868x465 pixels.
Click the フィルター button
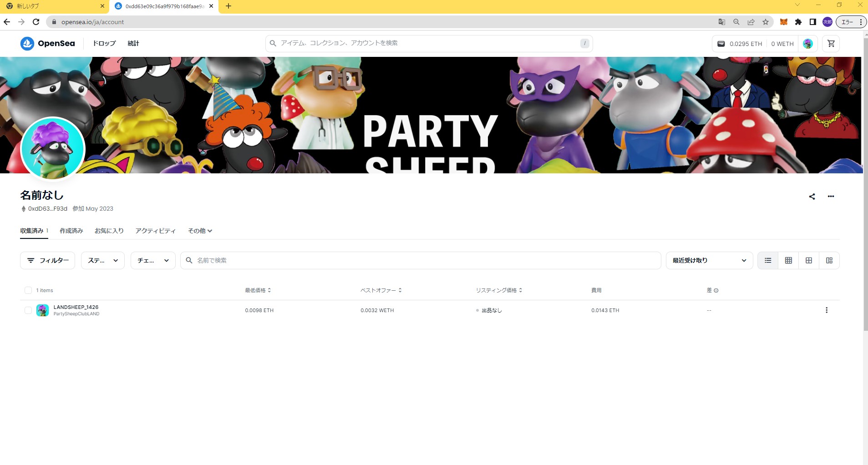tap(47, 260)
